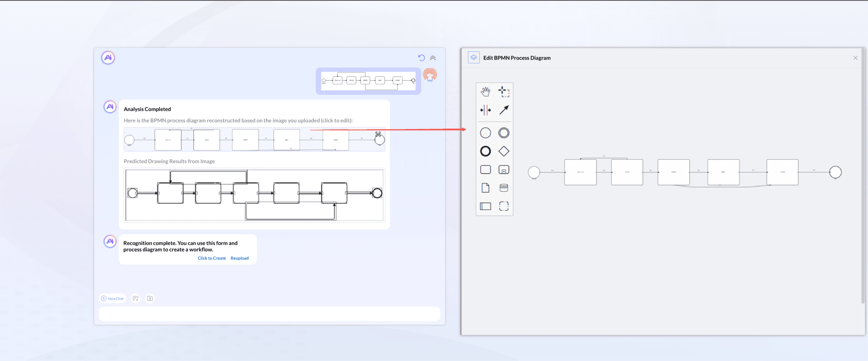Add an Intermediate Event double circle
The image size is (868, 361).
(x=504, y=133)
